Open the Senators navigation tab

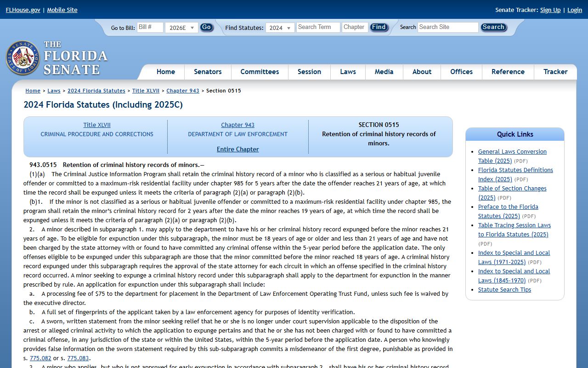[208, 72]
